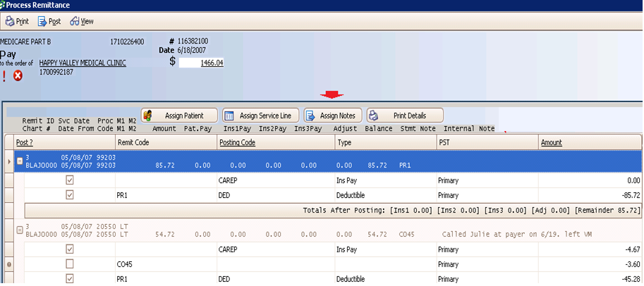This screenshot has height=286, width=644.
Task: Click the amount cell -3.60
Action: 590,264
